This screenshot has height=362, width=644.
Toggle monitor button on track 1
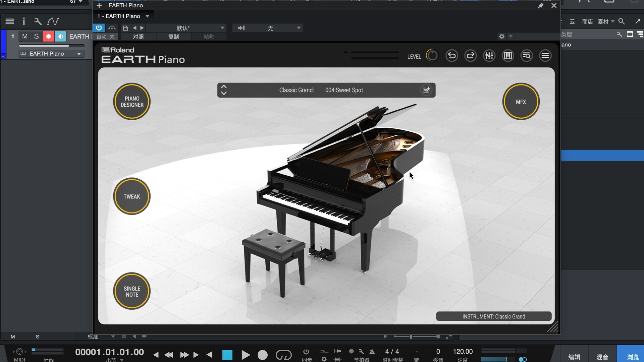[60, 36]
